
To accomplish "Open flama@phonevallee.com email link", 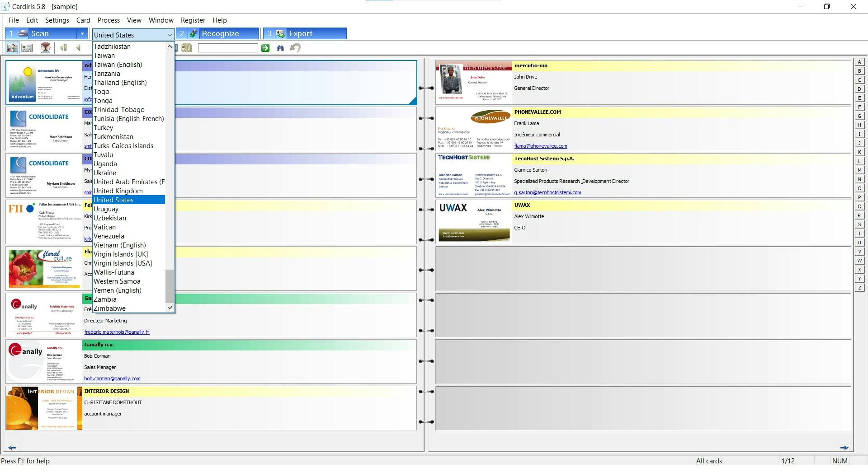I will (540, 146).
